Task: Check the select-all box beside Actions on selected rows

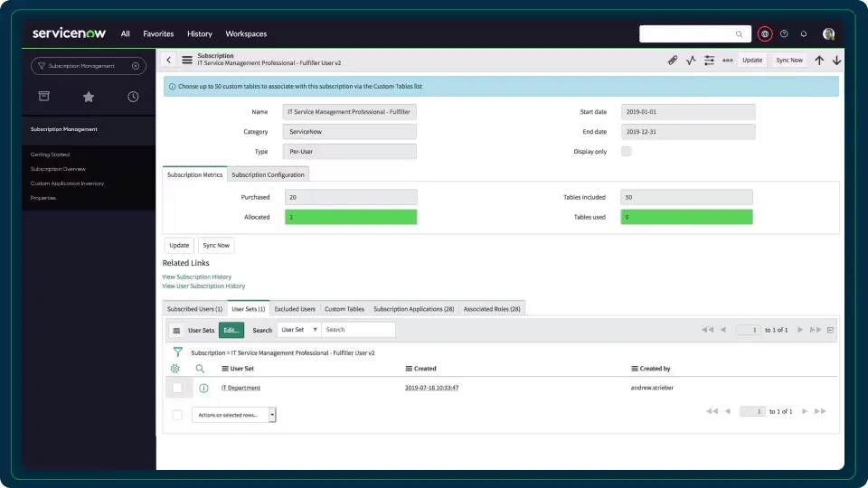Action: coord(177,415)
